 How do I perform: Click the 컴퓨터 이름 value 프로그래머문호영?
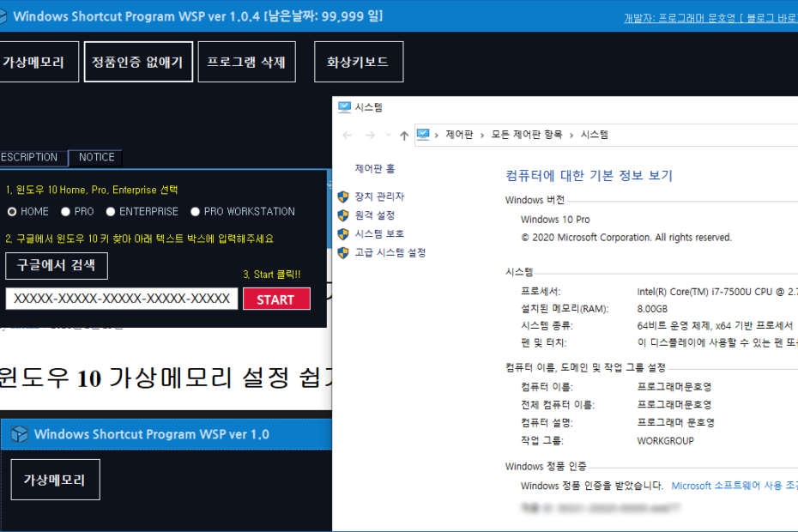674,387
